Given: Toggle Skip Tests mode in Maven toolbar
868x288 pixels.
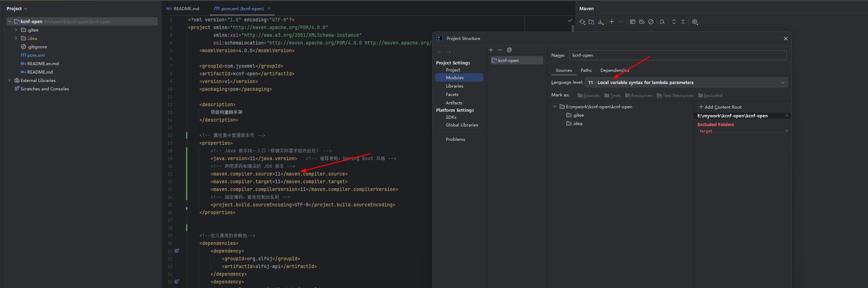Looking at the screenshot, I should [651, 22].
